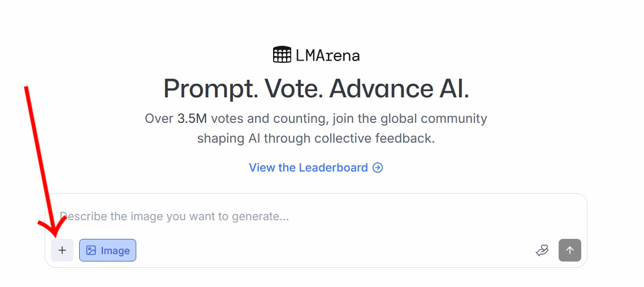
Task: Submit prompt with the up-arrow send button
Action: (x=570, y=250)
